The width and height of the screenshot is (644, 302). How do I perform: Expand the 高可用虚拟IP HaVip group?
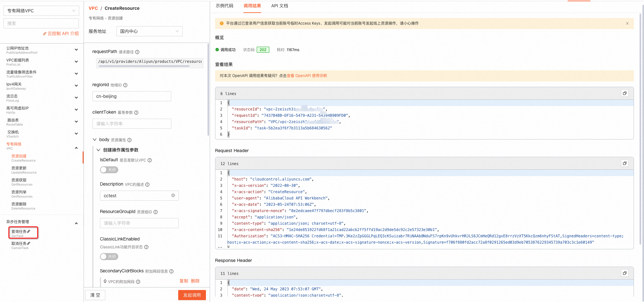coord(76,110)
